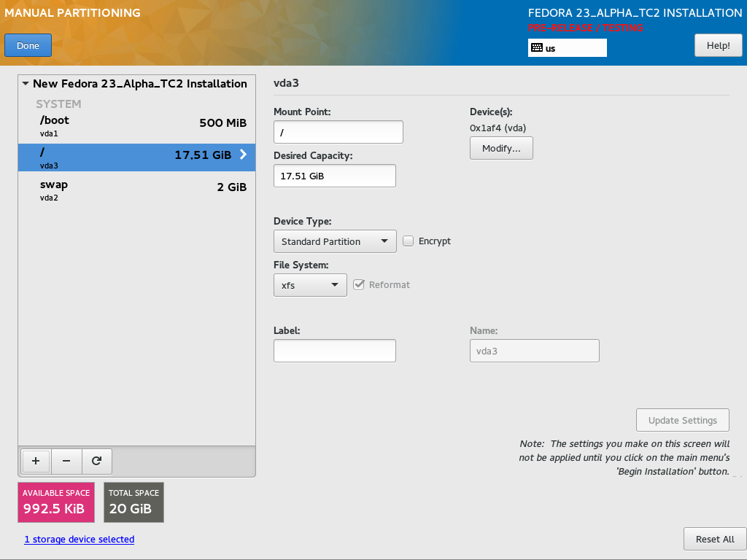Select the / vda3 partition row
Screen dimensions: 747x560
coord(136,157)
